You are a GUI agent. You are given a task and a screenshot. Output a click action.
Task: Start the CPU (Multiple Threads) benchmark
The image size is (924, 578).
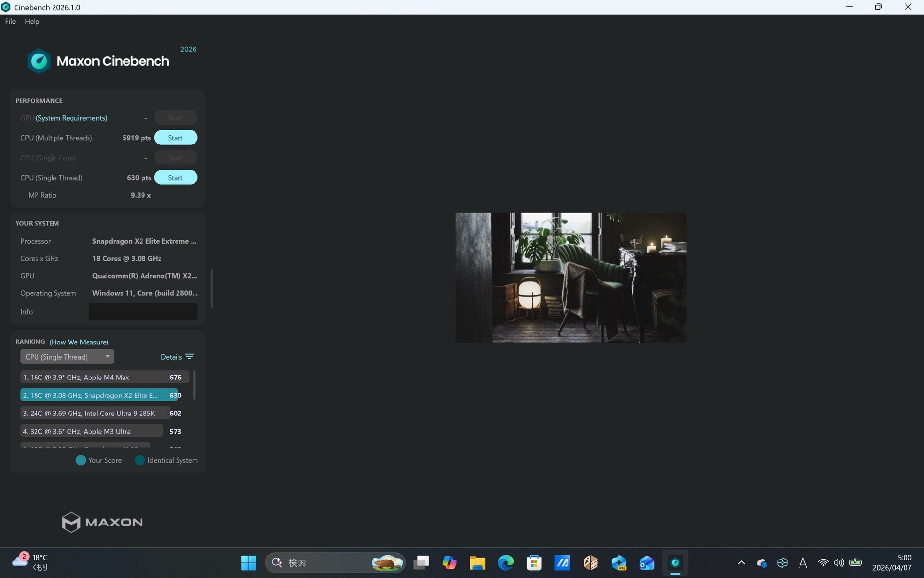(176, 138)
